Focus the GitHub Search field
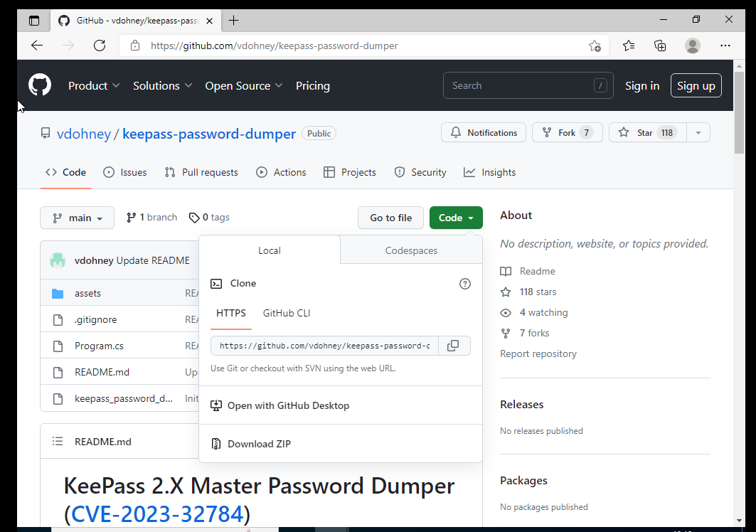756x532 pixels. (528, 85)
